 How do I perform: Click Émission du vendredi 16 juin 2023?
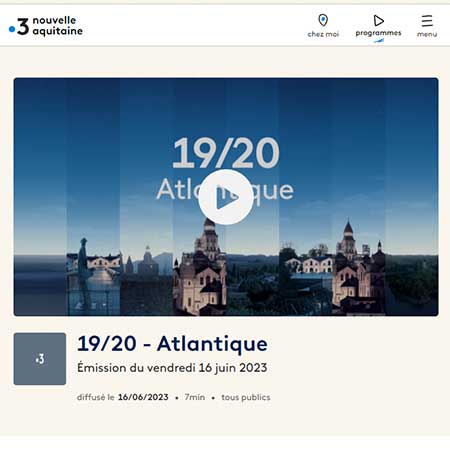click(172, 368)
